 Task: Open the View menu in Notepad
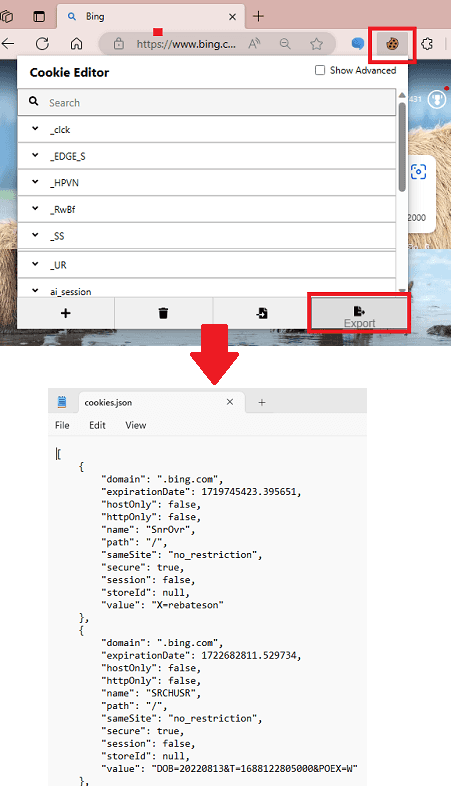coord(135,425)
